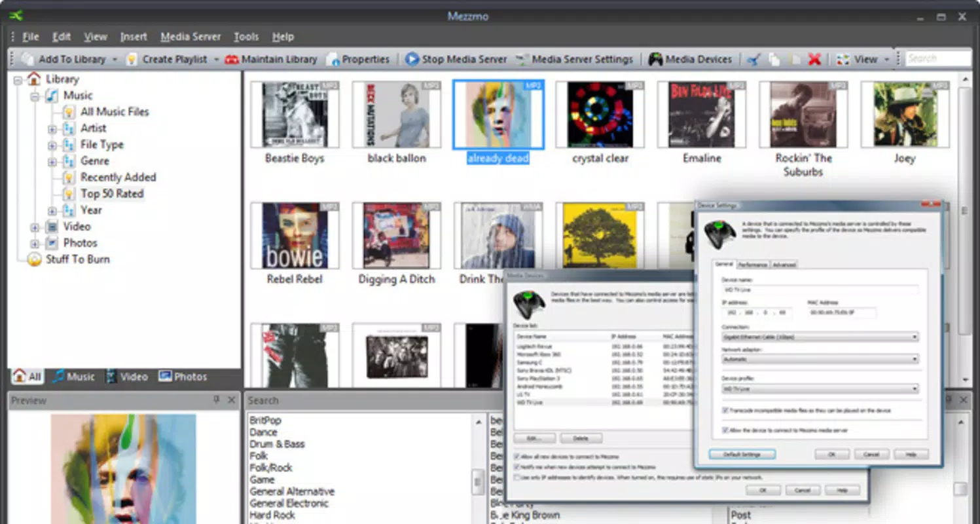Switch to Performance tab in Device Settings
The height and width of the screenshot is (524, 980).
[752, 265]
